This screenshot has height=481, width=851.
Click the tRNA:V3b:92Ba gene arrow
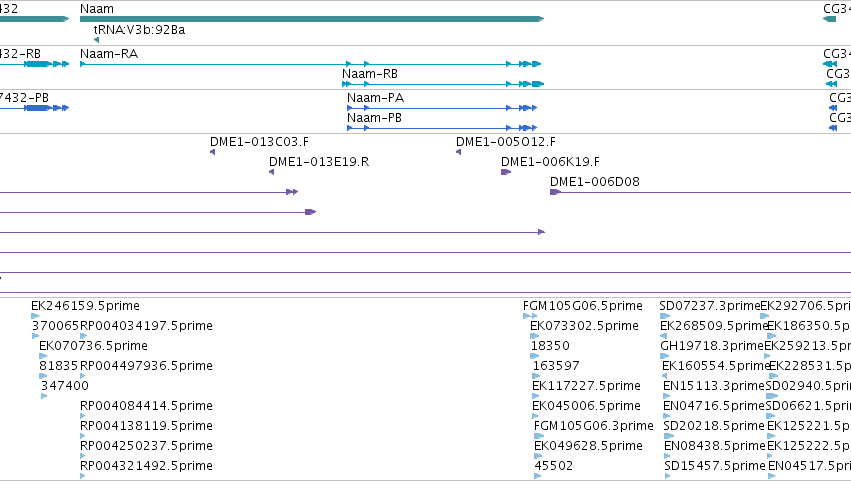[97, 40]
